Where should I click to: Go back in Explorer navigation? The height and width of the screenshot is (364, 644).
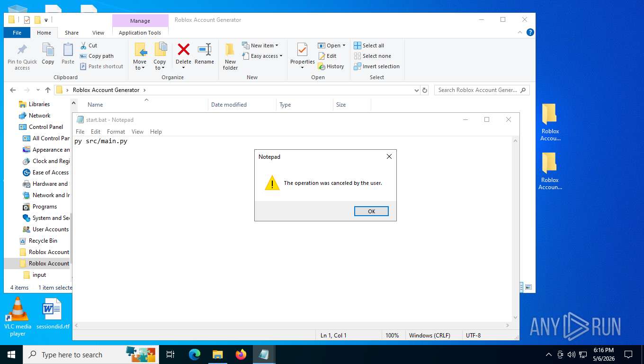coord(13,90)
